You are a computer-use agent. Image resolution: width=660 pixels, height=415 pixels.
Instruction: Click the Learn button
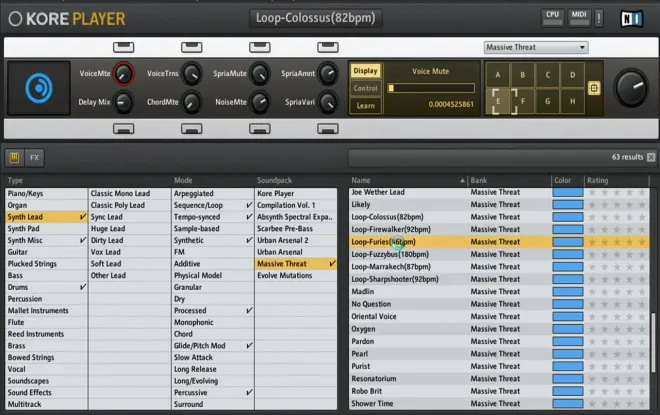point(365,106)
